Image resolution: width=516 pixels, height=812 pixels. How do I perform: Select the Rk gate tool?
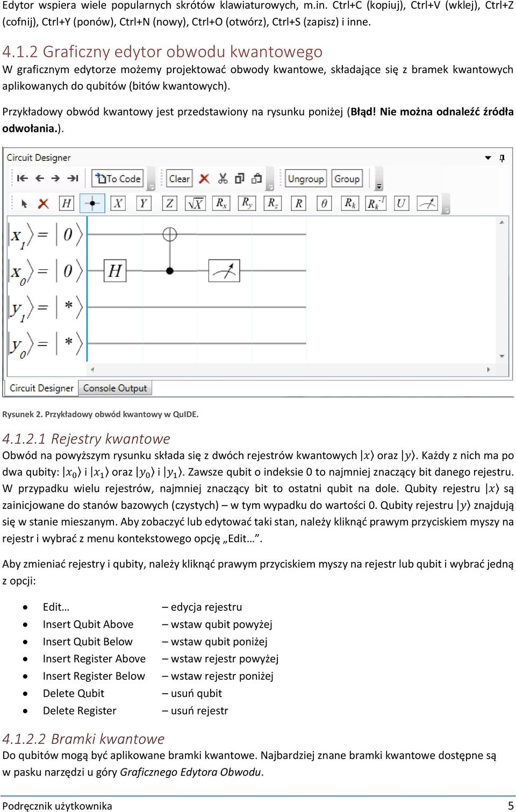pos(350,204)
